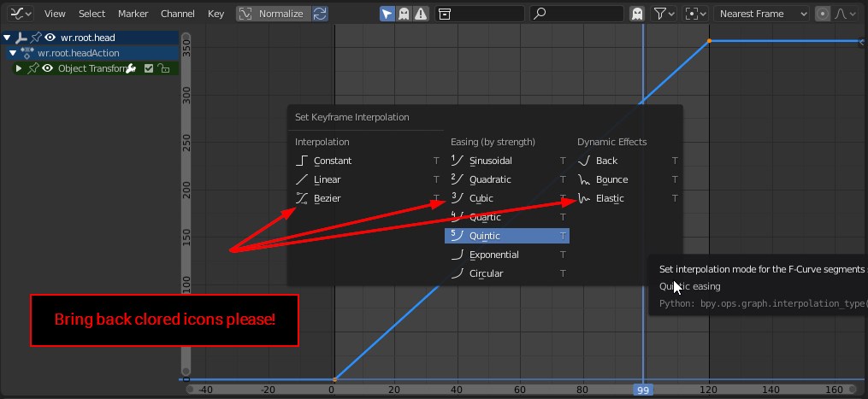Click the Cubic curve icon
Image resolution: width=868 pixels, height=399 pixels.
coord(458,199)
